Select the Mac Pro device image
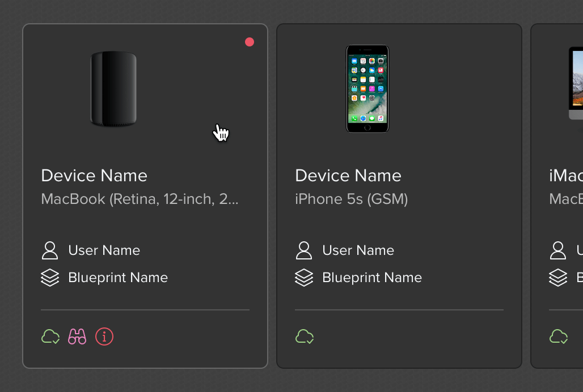 (x=113, y=88)
